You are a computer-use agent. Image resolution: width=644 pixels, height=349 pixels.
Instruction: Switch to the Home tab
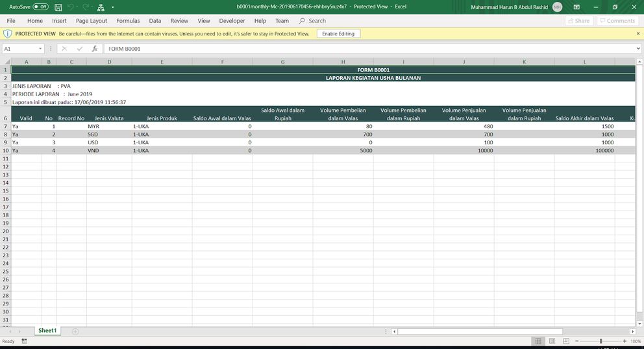coord(35,21)
